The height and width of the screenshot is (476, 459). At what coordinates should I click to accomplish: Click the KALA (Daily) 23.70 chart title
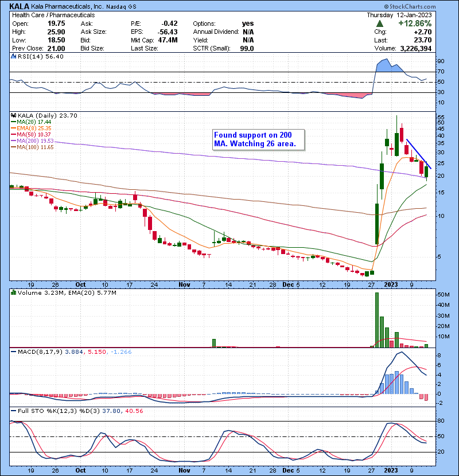click(48, 115)
